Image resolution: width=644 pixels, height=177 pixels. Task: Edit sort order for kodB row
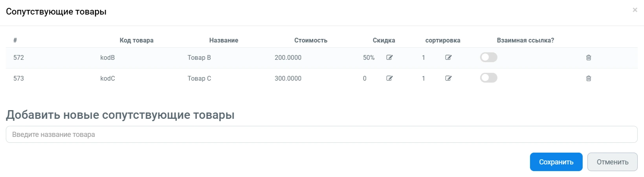448,57
